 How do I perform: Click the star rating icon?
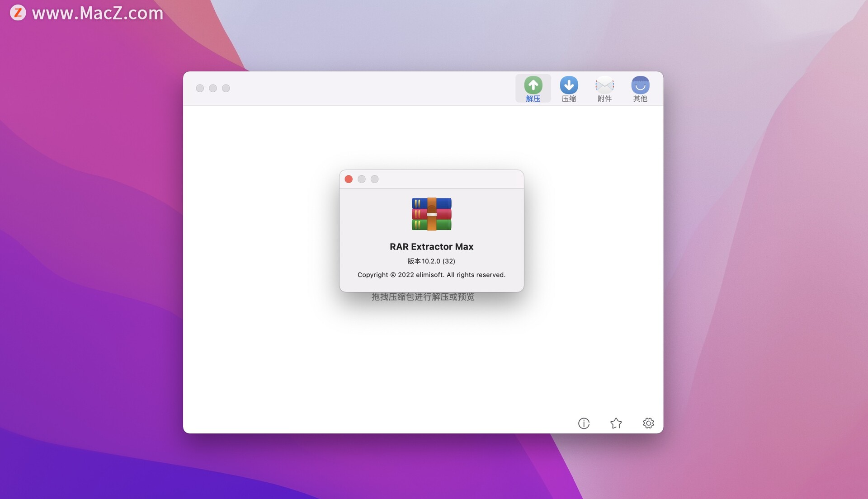[x=616, y=423]
